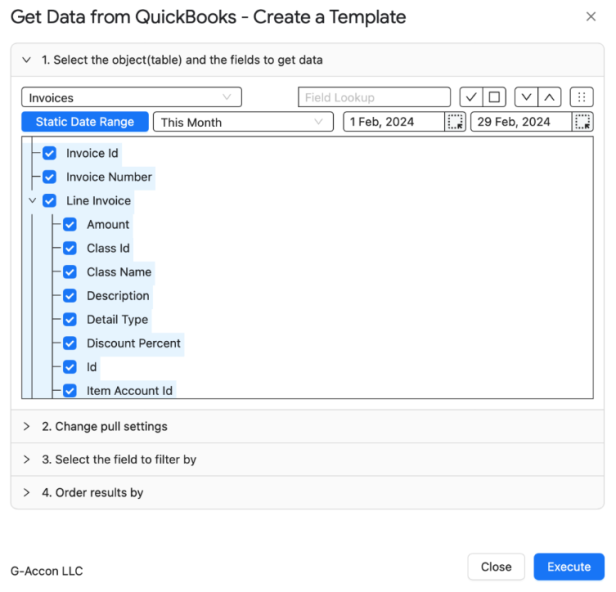
Task: Click into the Field Lookup search box
Action: (x=374, y=97)
